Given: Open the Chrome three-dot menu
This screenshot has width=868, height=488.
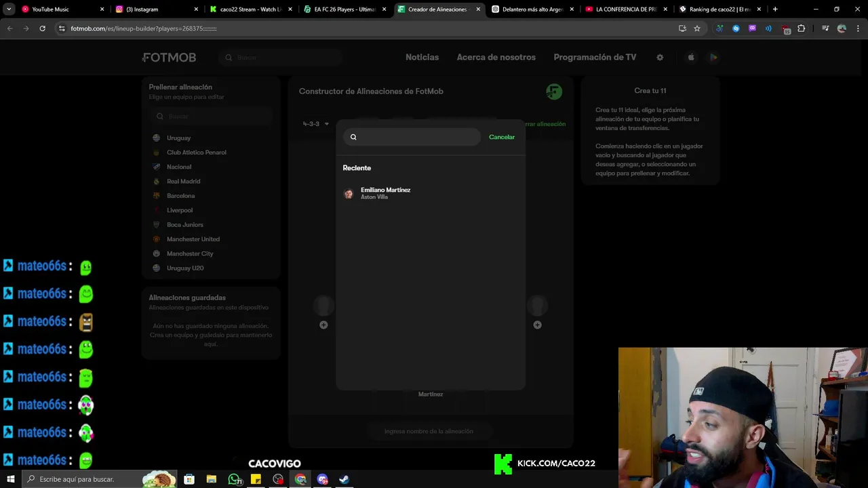Looking at the screenshot, I should [857, 28].
